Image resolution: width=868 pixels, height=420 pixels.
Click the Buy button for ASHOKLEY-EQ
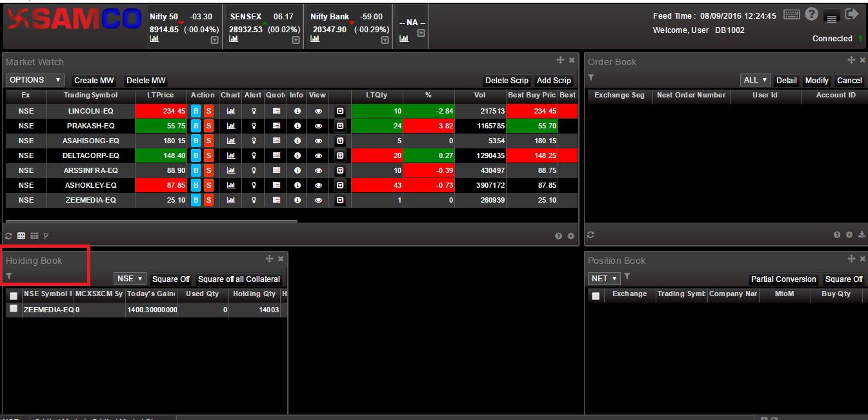[x=196, y=185]
